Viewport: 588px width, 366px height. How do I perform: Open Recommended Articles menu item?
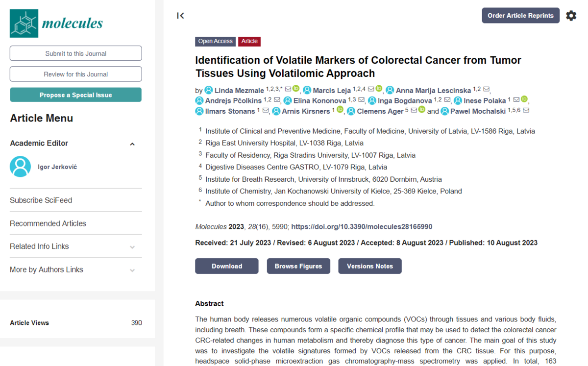point(48,223)
